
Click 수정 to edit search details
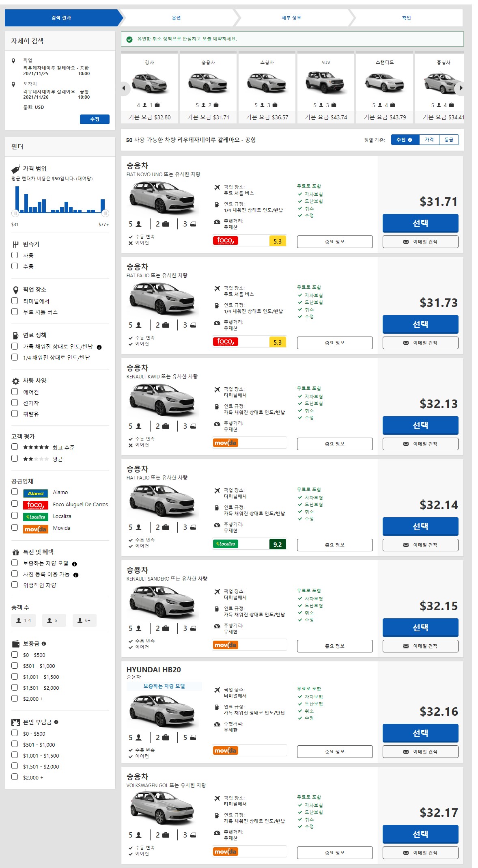(x=95, y=119)
